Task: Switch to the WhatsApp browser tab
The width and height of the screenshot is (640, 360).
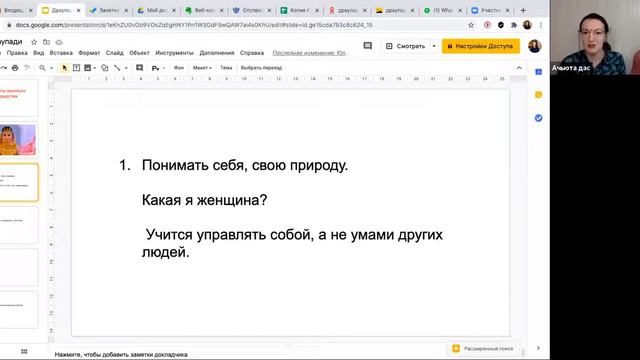Action: click(443, 10)
